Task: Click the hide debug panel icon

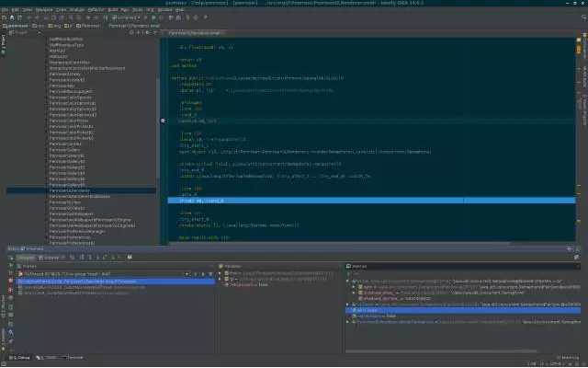Action: [578, 249]
